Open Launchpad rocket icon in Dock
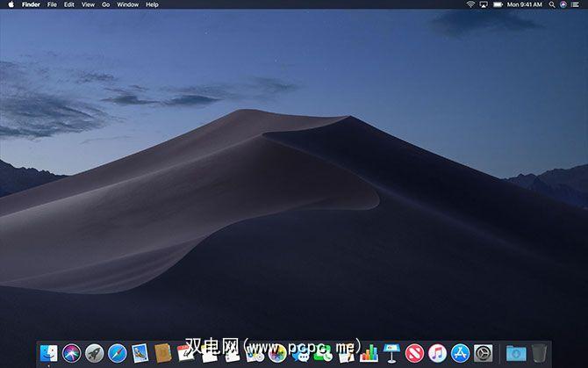Viewport: 588px width, 368px height. (94, 353)
